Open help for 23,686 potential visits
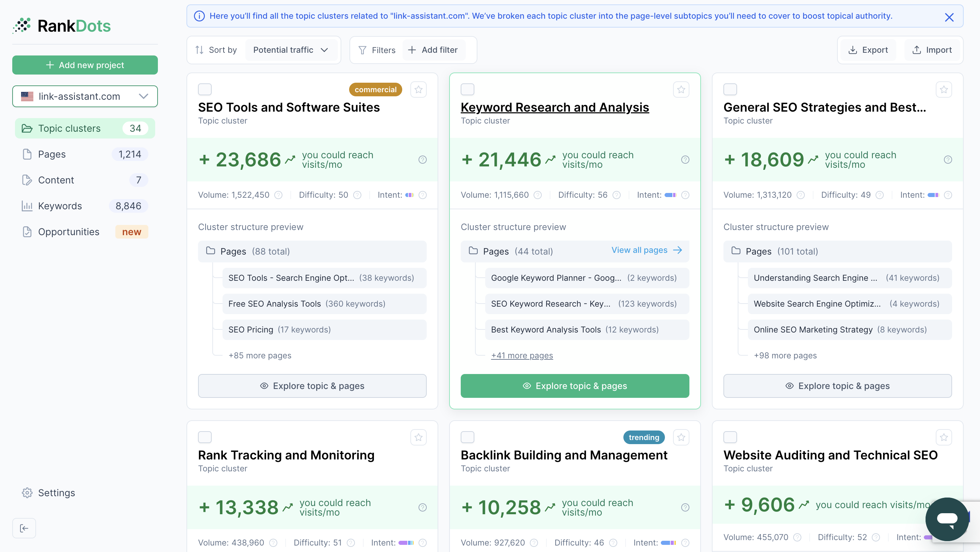This screenshot has height=552, width=980. (x=422, y=160)
